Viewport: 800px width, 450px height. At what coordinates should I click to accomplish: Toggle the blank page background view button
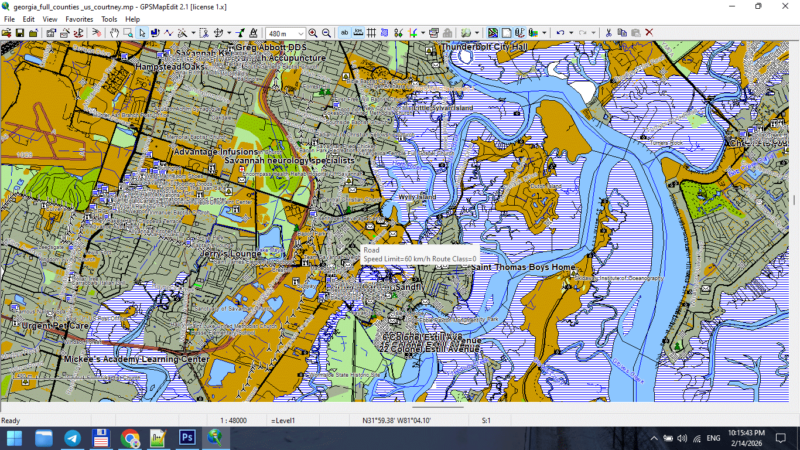pyautogui.click(x=506, y=33)
